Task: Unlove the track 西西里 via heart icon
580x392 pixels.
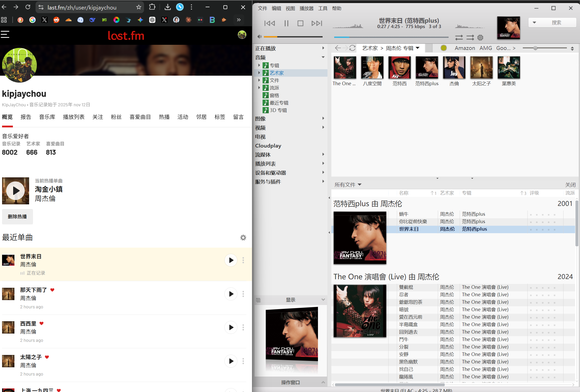Action: 41,323
